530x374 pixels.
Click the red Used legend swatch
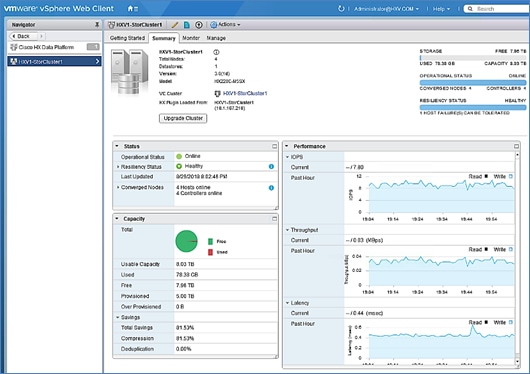click(x=210, y=252)
